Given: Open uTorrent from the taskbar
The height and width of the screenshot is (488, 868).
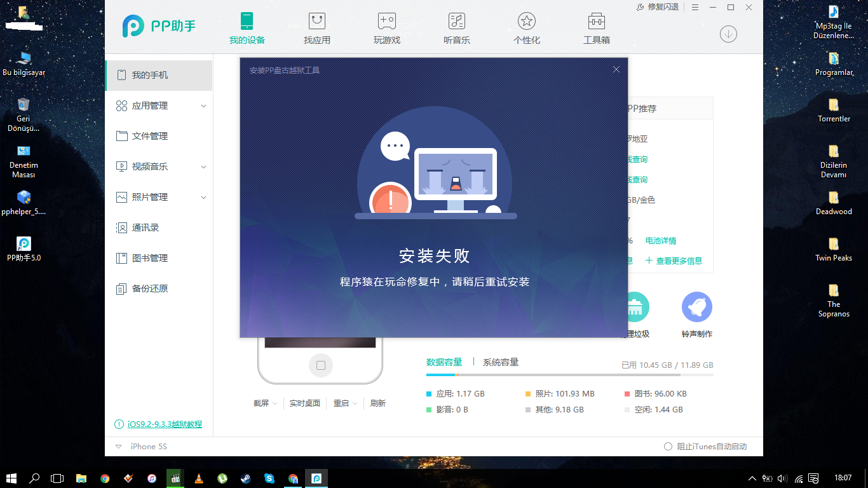Looking at the screenshot, I should pos(222,478).
